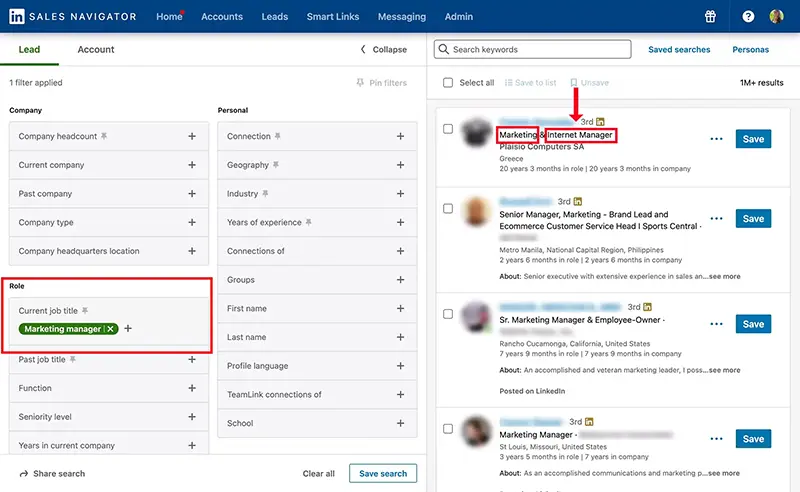Save the Marketing & Internet Manager lead
This screenshot has height=492, width=800.
coord(753,139)
